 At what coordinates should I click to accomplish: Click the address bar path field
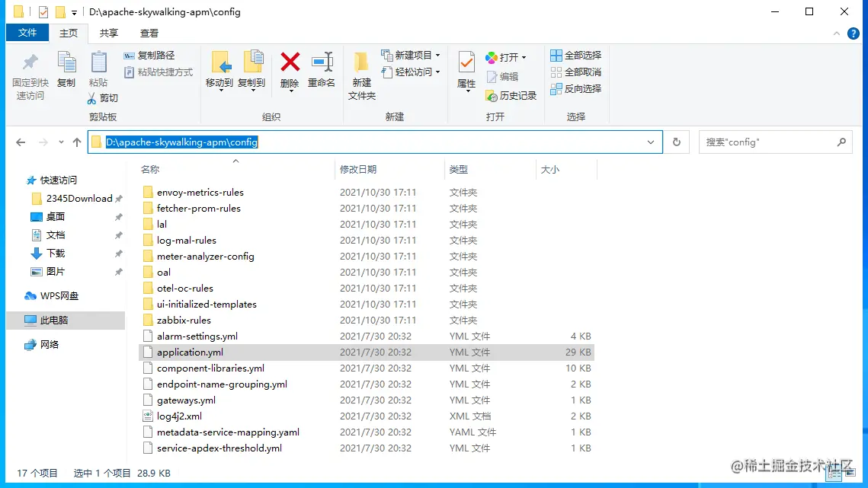pyautogui.click(x=375, y=142)
